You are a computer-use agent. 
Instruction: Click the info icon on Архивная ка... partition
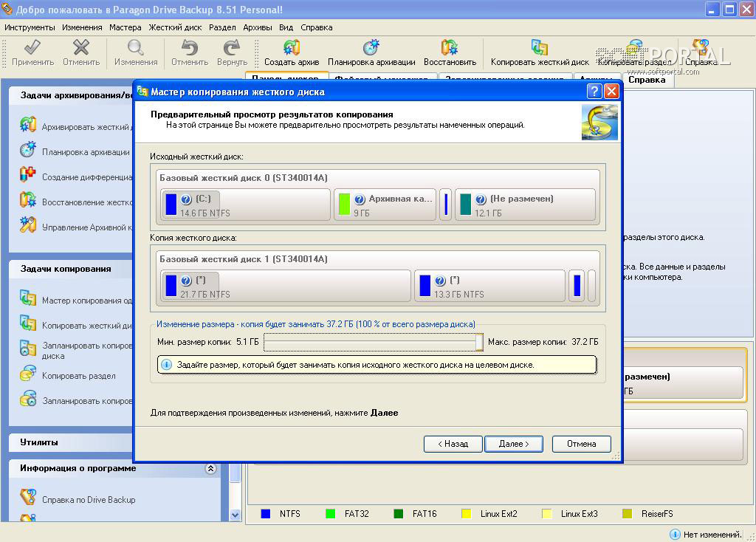(360, 199)
